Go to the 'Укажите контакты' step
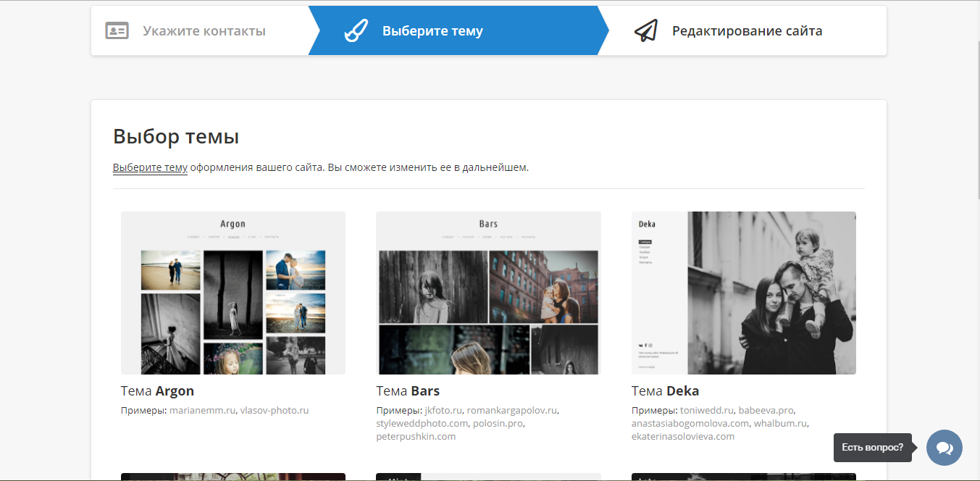Image resolution: width=980 pixels, height=481 pixels. click(204, 31)
